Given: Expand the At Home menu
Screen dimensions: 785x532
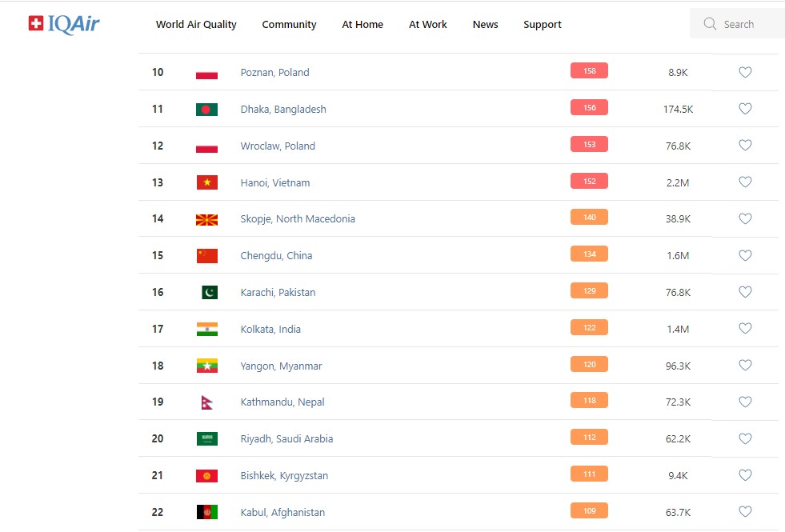Looking at the screenshot, I should [362, 25].
